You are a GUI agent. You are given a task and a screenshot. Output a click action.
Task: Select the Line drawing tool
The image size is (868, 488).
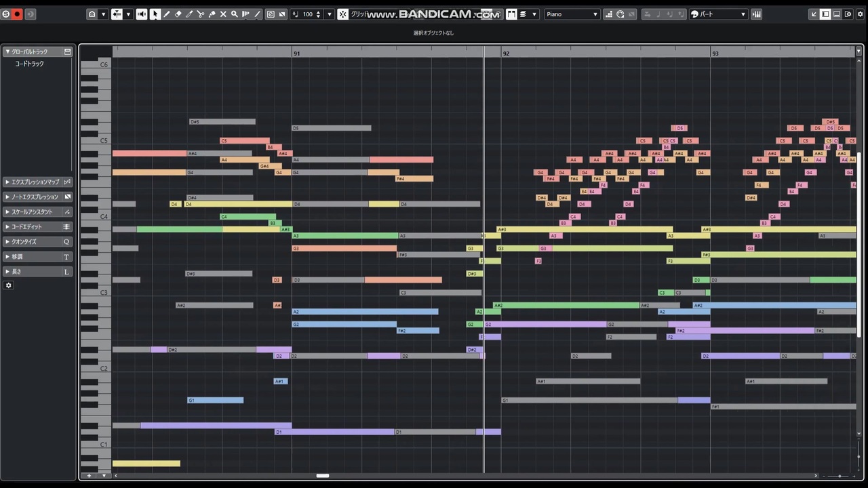tap(258, 14)
